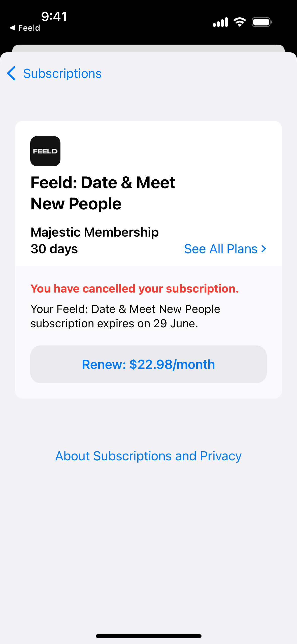Tap the grey background sheet edge above
This screenshot has height=644, width=297.
(148, 48)
